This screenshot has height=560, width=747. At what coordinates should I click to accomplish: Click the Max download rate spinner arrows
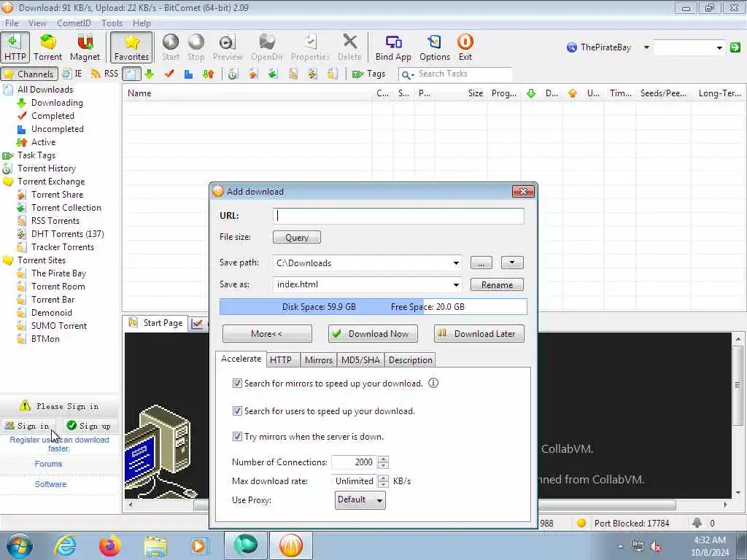click(384, 481)
